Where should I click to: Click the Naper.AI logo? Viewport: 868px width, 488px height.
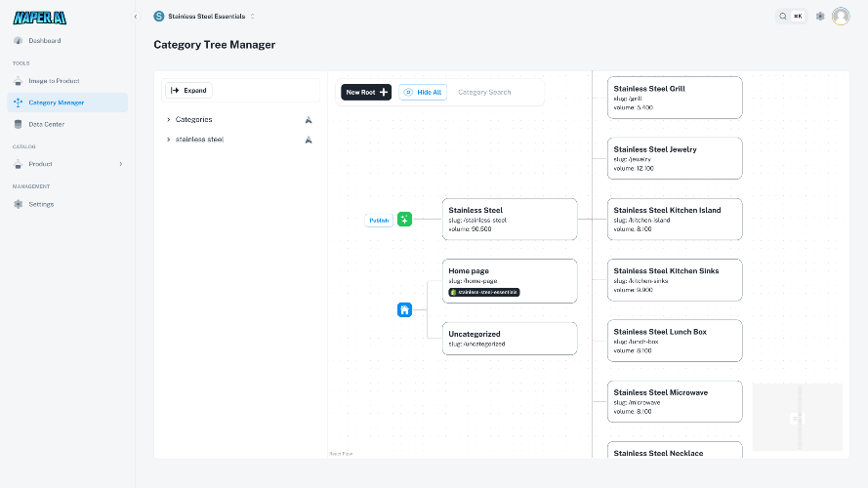[40, 18]
